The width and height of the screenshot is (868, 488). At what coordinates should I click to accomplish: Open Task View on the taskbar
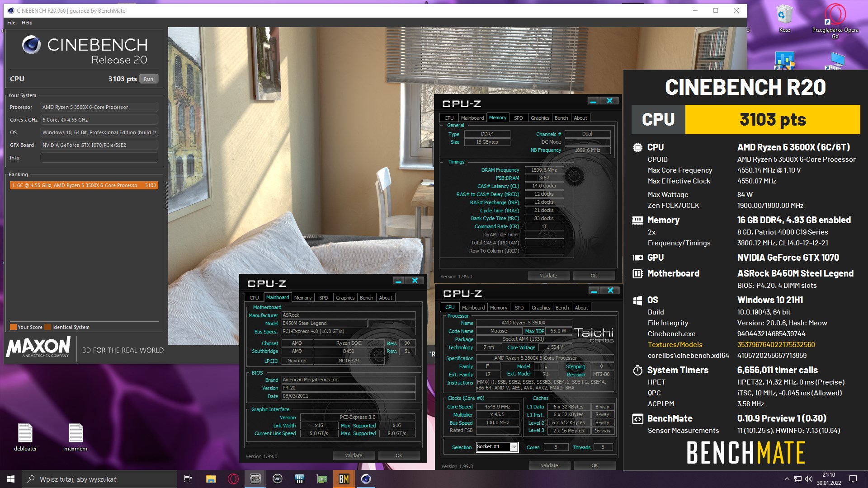188,479
